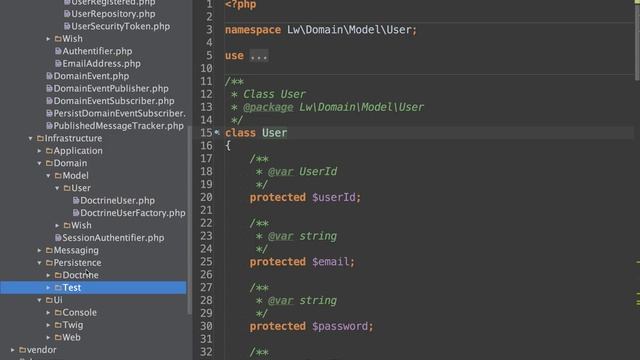
Task: Click the Infrastructure folder icon
Action: [40, 138]
